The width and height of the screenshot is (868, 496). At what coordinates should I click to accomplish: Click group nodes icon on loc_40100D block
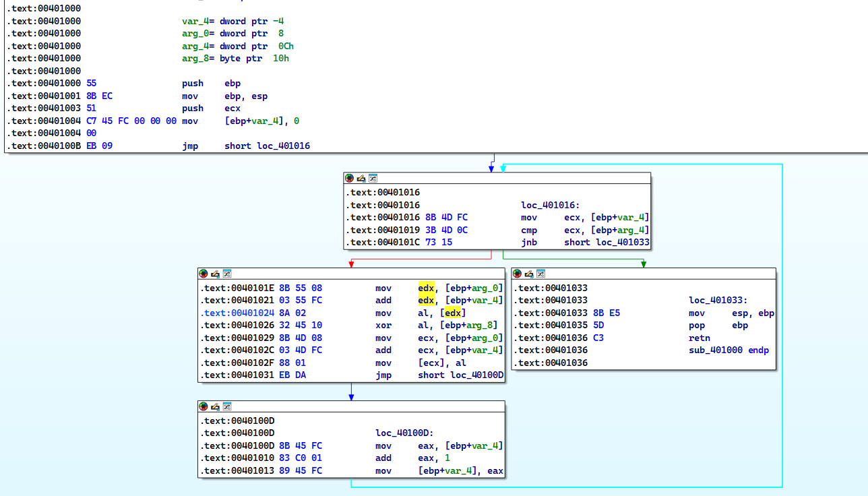(226, 406)
